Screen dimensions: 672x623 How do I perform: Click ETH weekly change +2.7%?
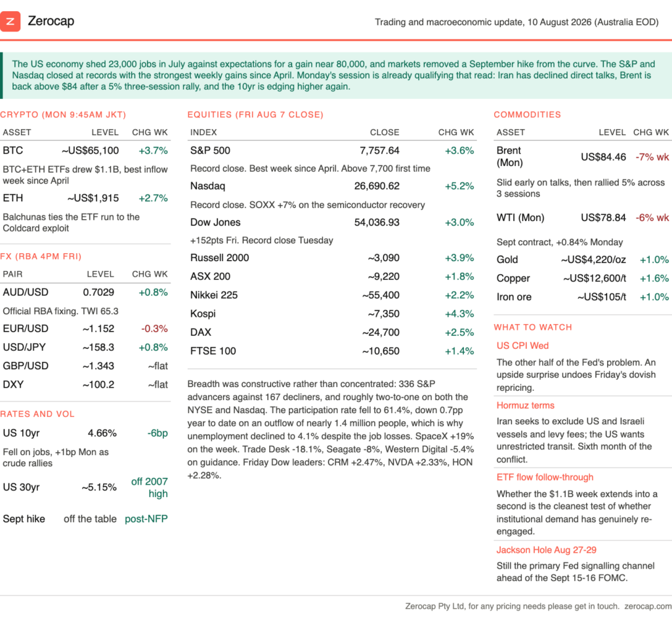pyautogui.click(x=153, y=198)
